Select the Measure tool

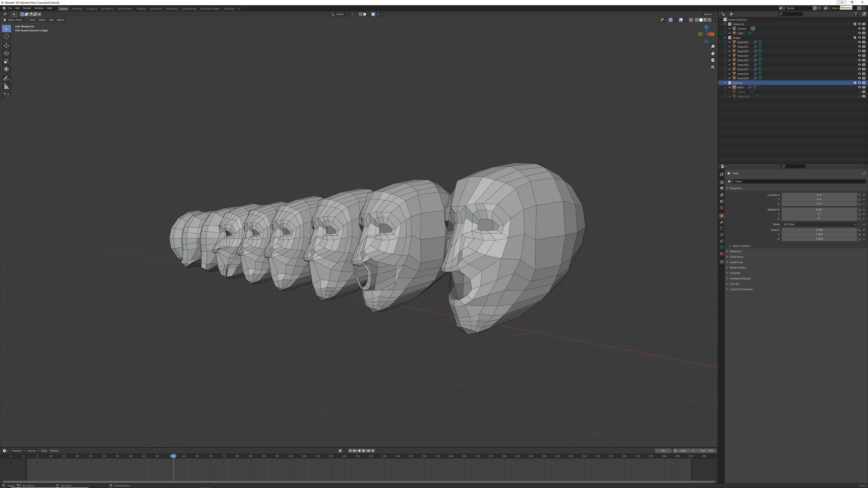pyautogui.click(x=6, y=87)
